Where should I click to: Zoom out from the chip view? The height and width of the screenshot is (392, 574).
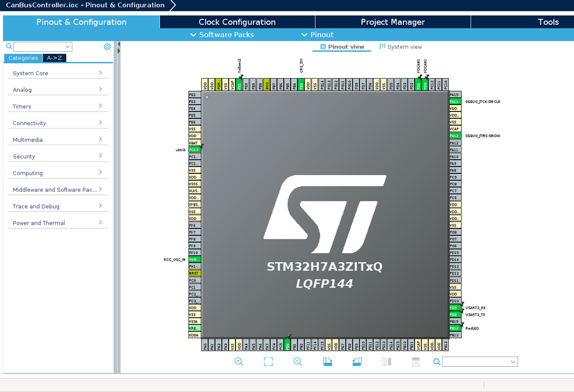298,362
